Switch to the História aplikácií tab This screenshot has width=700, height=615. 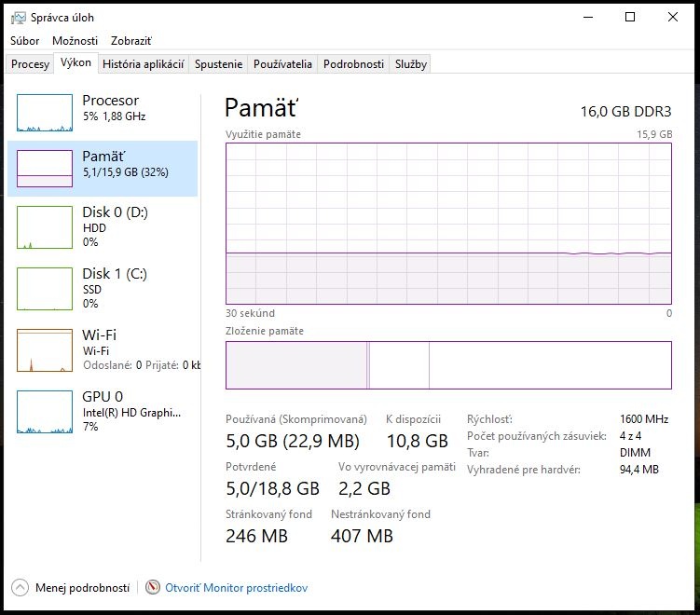(x=144, y=64)
